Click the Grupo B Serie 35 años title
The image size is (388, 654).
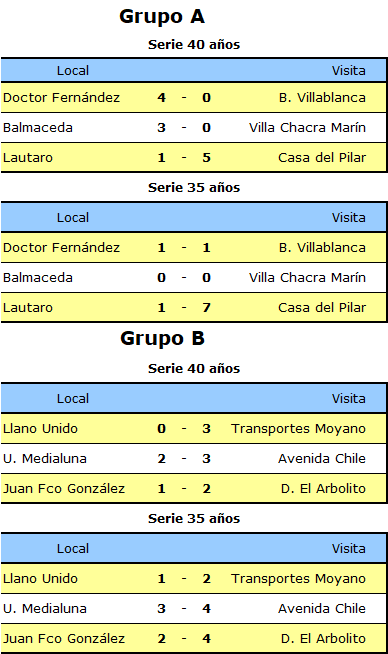[194, 519]
